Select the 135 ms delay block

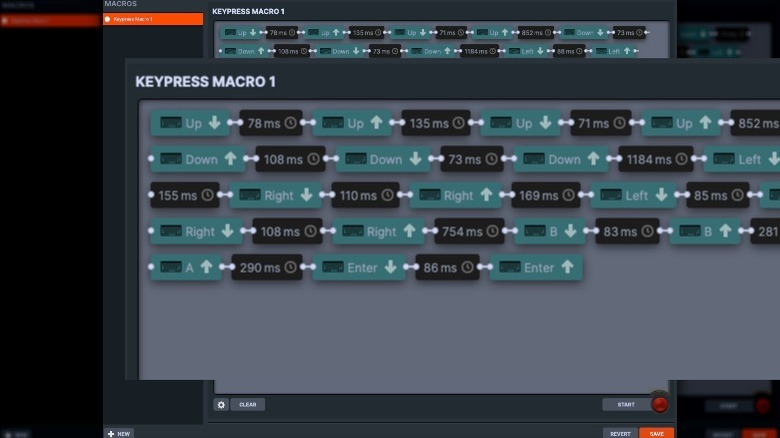435,124
